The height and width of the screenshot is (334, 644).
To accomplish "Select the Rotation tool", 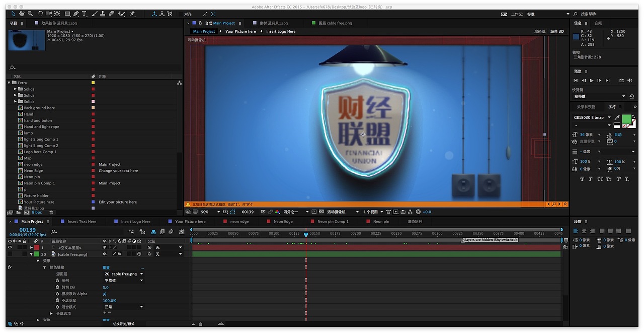I will 41,14.
